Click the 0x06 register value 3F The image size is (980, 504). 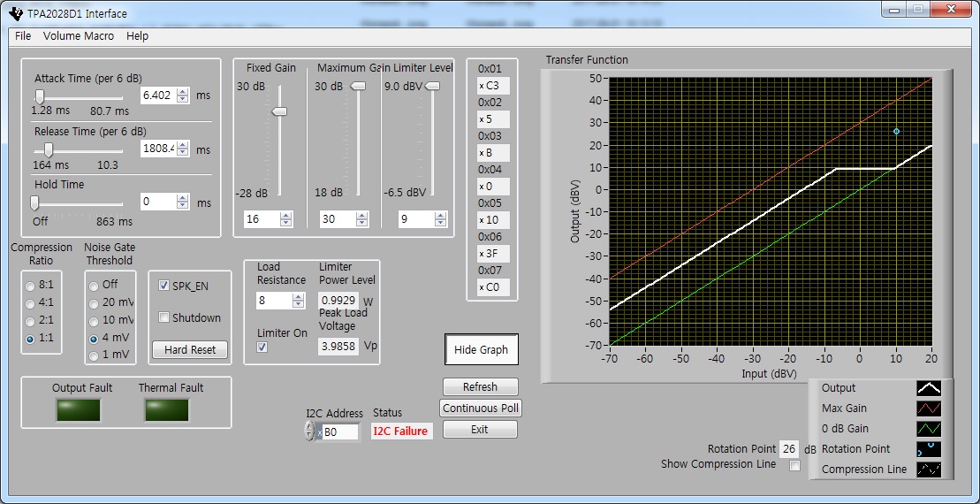coord(493,254)
